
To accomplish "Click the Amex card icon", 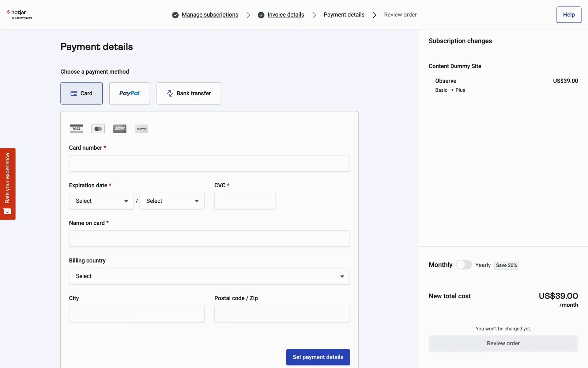I will (120, 129).
